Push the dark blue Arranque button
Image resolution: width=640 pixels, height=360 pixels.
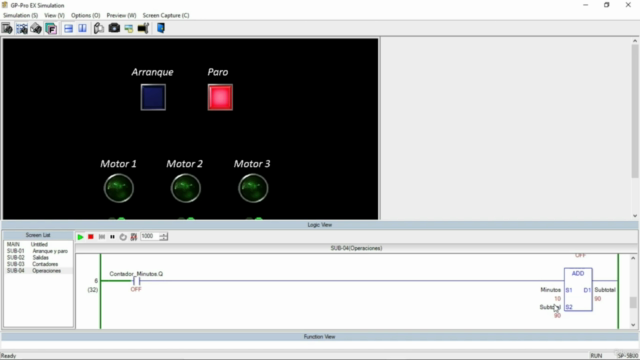pos(153,97)
